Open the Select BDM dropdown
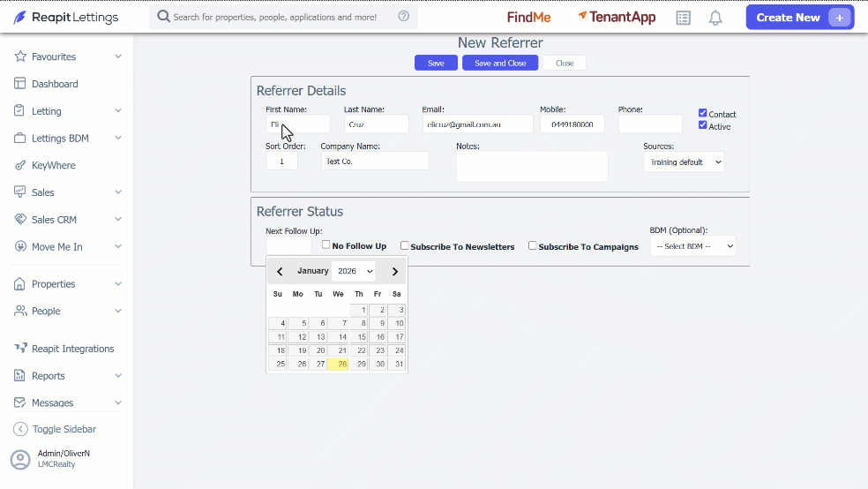The width and height of the screenshot is (868, 489). 692,246
